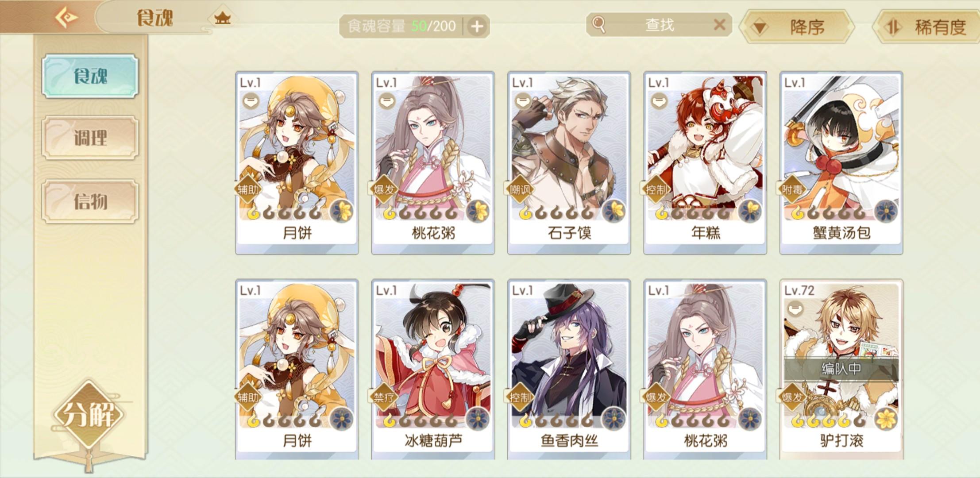Screen dimensions: 980x478
Task: Click the flower badge on 石子馍 card
Action: 613,211
